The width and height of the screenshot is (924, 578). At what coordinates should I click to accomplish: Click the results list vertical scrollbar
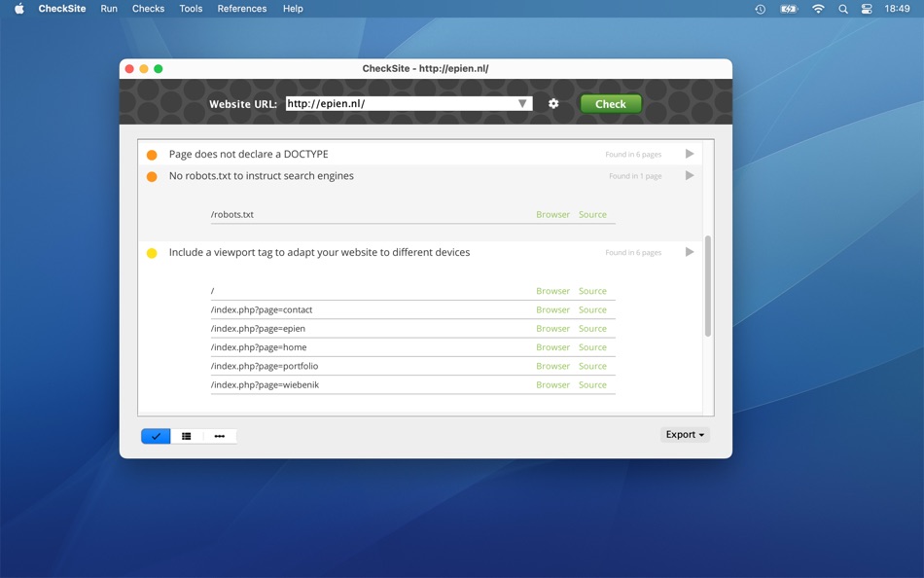tap(708, 286)
